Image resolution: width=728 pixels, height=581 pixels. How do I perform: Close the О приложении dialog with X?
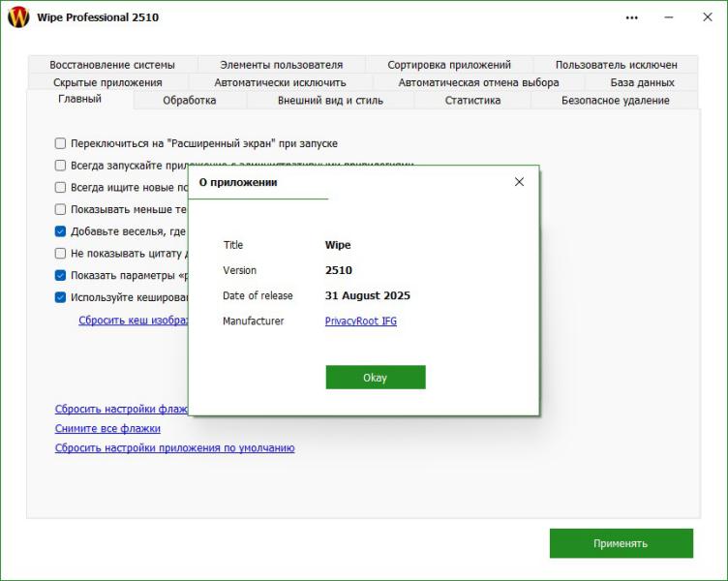pyautogui.click(x=519, y=182)
